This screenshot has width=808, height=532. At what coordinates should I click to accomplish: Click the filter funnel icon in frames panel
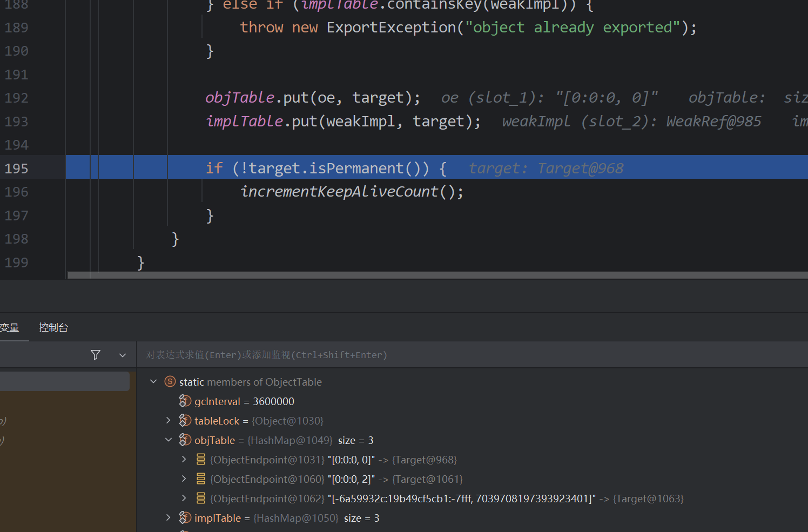pos(96,355)
